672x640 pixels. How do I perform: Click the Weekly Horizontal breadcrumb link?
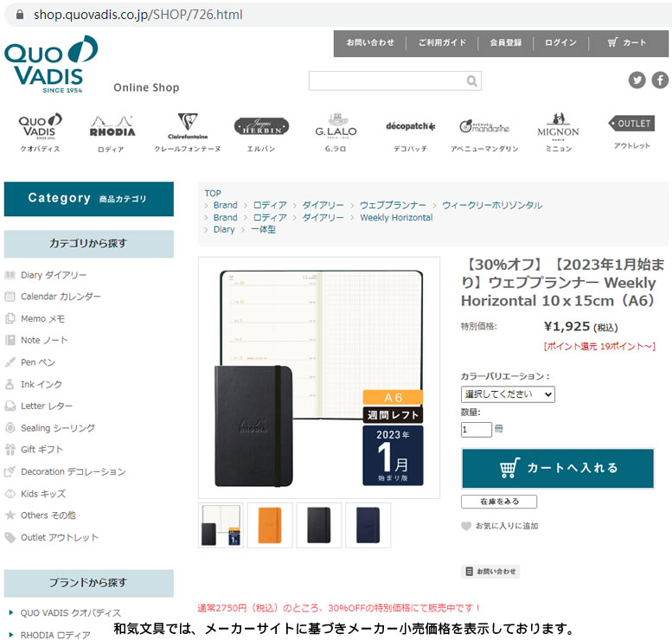pyautogui.click(x=396, y=218)
